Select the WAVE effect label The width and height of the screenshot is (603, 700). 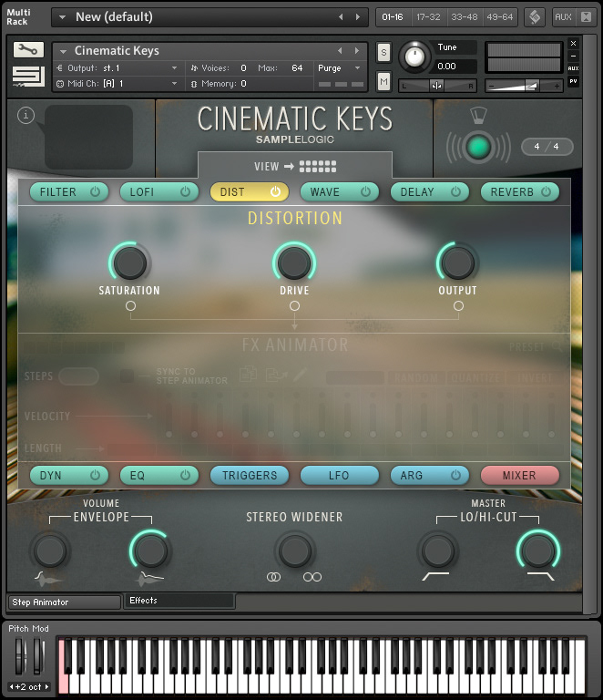(x=324, y=192)
